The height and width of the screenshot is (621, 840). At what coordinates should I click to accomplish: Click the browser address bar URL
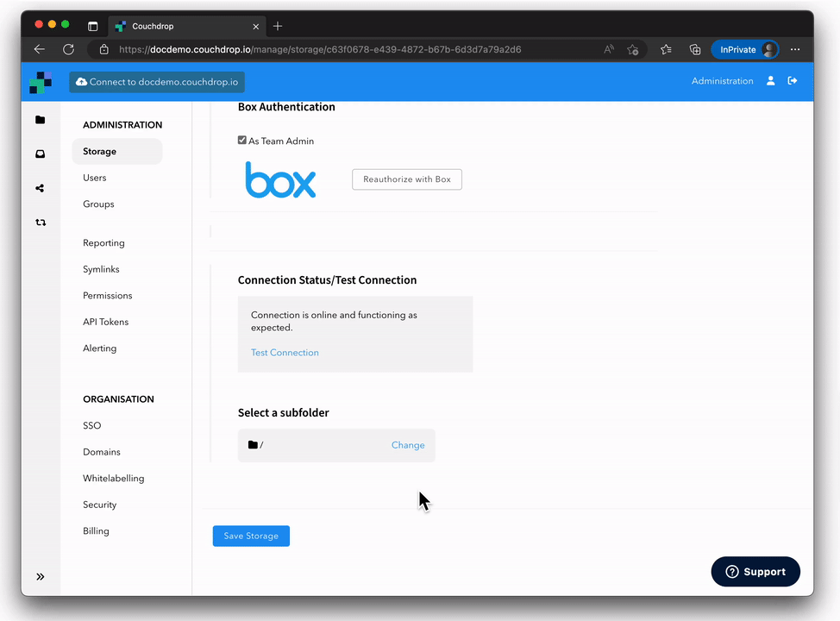click(320, 49)
